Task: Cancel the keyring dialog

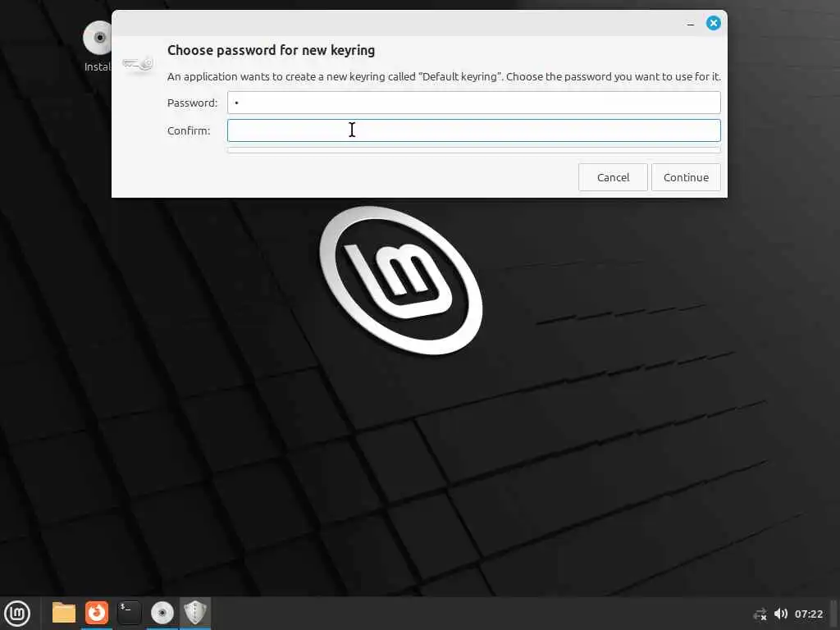Action: [x=613, y=177]
